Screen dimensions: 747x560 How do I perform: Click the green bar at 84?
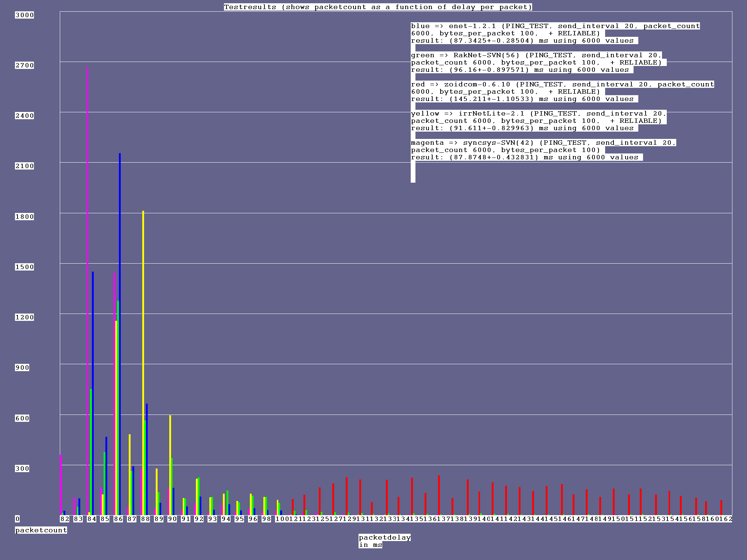click(x=91, y=452)
